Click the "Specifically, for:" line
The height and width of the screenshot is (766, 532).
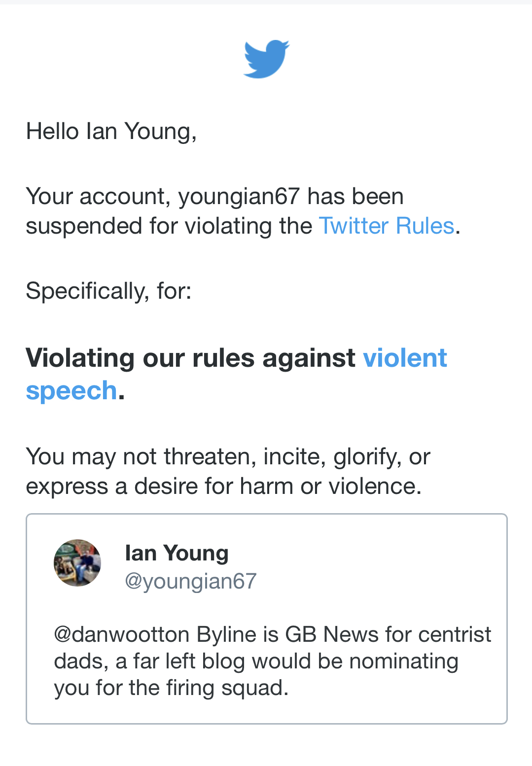(108, 291)
